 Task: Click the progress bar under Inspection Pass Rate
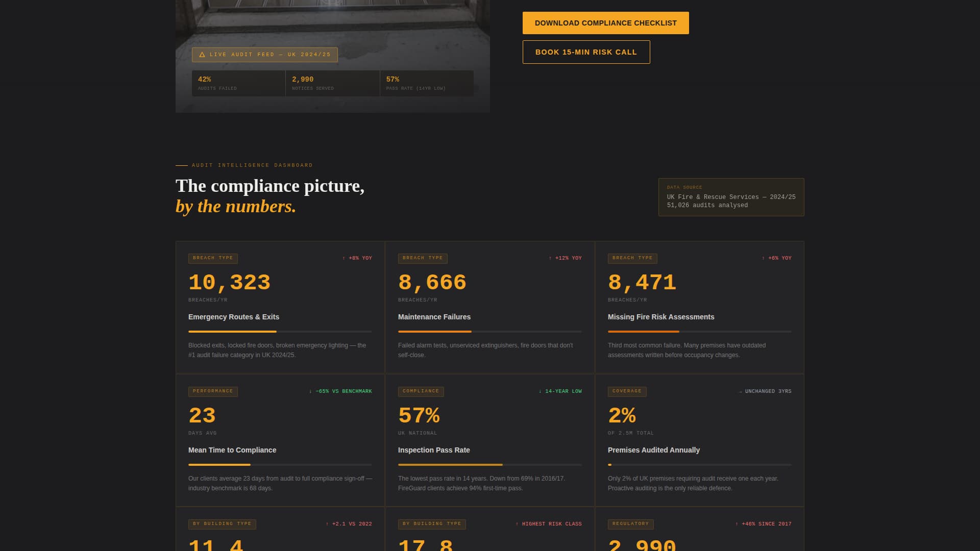490,465
